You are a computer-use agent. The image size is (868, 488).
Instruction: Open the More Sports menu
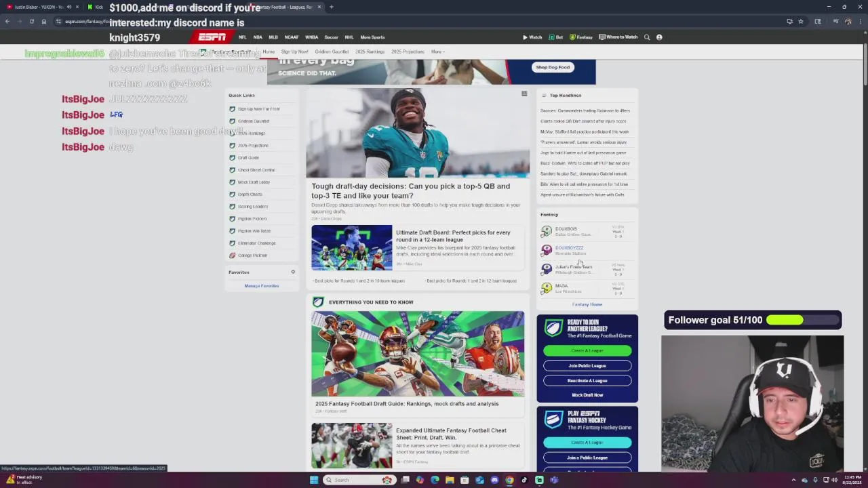point(372,37)
